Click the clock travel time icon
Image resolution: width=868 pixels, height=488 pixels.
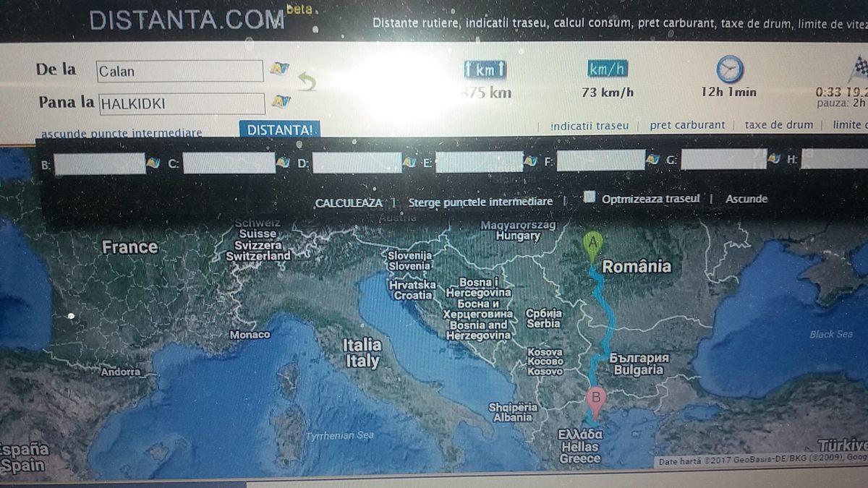(x=729, y=69)
